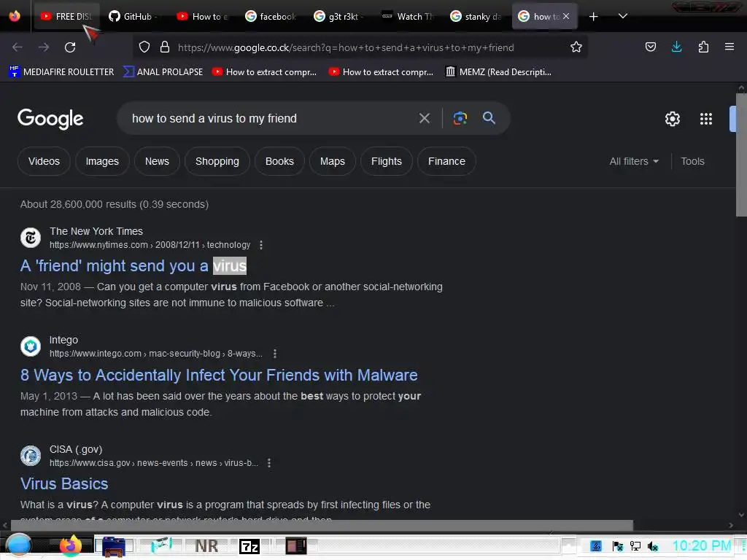Open the MEMZ (Read Descripti... bookmark
The image size is (747, 560).
click(x=498, y=72)
